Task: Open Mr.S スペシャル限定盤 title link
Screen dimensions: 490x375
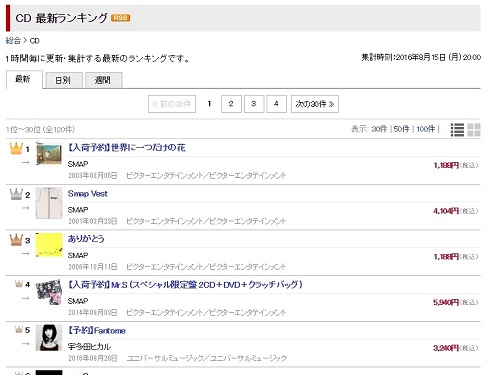Action: point(185,285)
